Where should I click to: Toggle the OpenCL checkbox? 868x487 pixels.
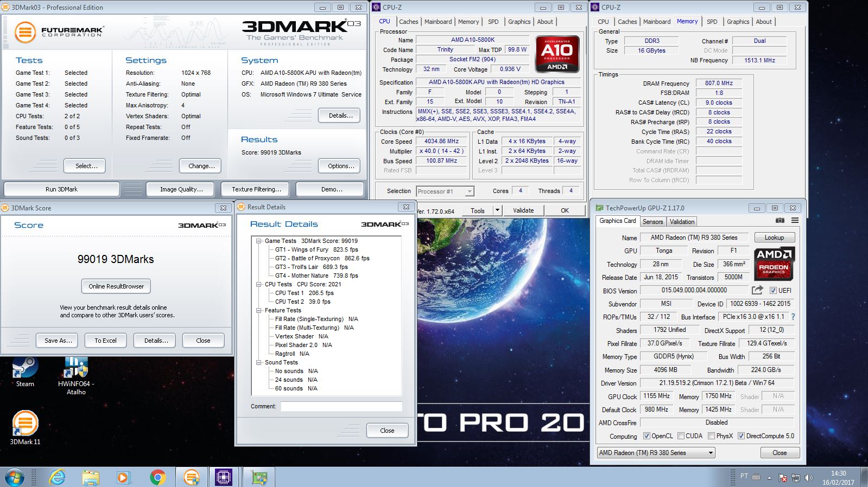[647, 435]
